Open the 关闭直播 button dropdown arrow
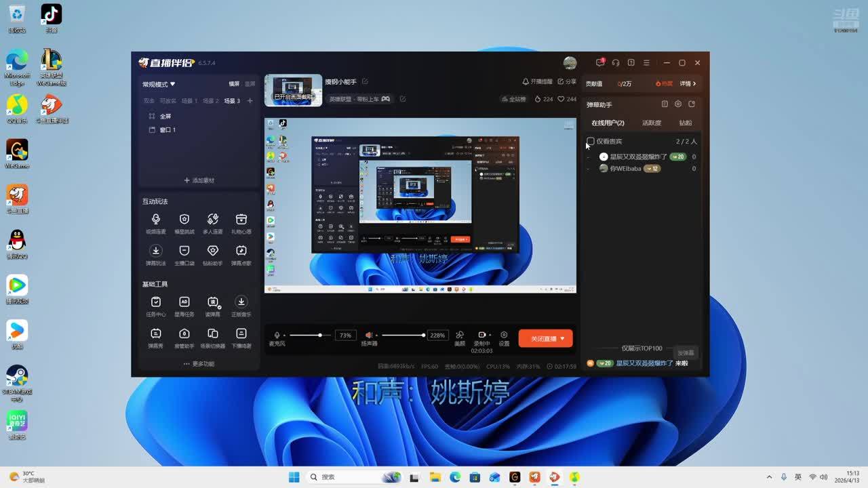The width and height of the screenshot is (868, 488). pyautogui.click(x=562, y=339)
